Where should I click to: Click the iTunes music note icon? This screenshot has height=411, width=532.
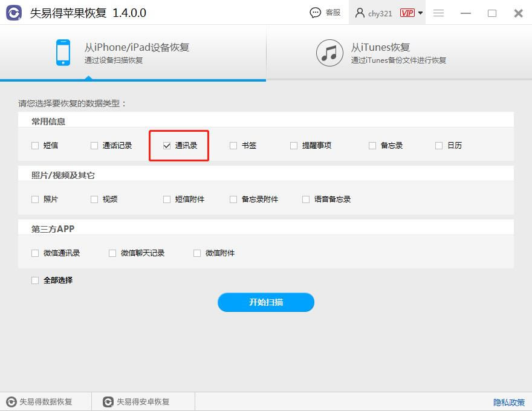pos(329,53)
